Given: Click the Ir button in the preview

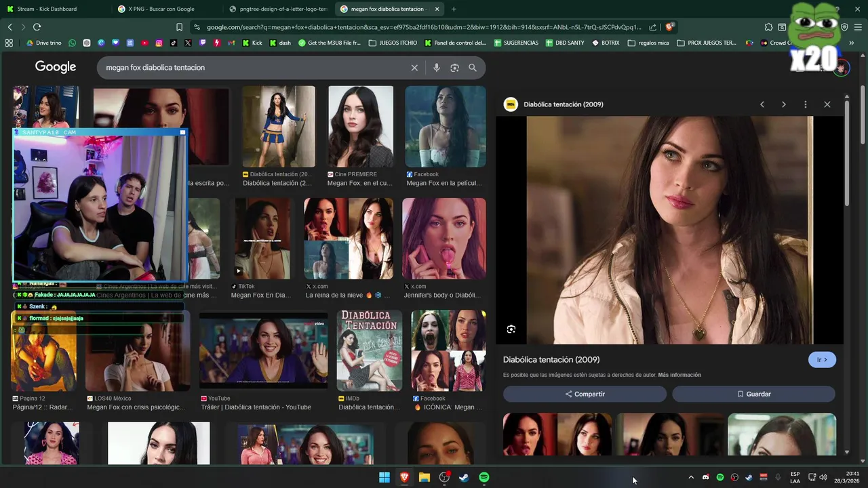Looking at the screenshot, I should click(822, 360).
